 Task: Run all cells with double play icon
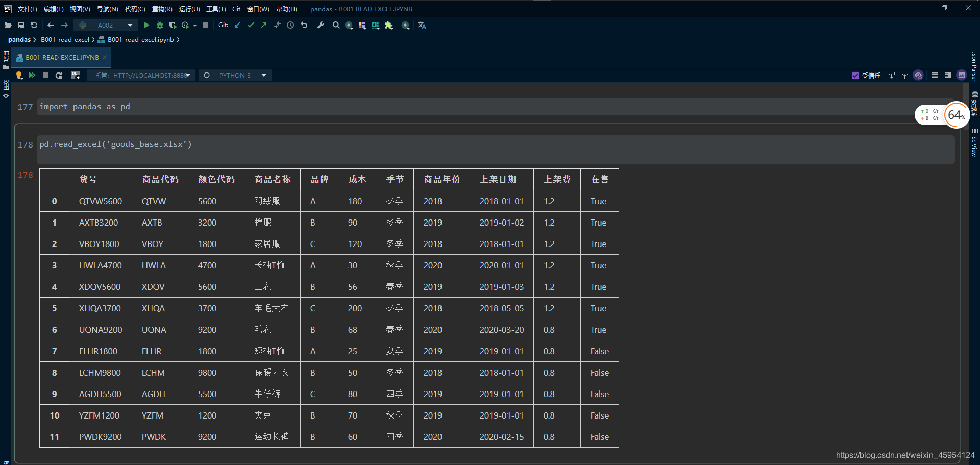coord(32,75)
